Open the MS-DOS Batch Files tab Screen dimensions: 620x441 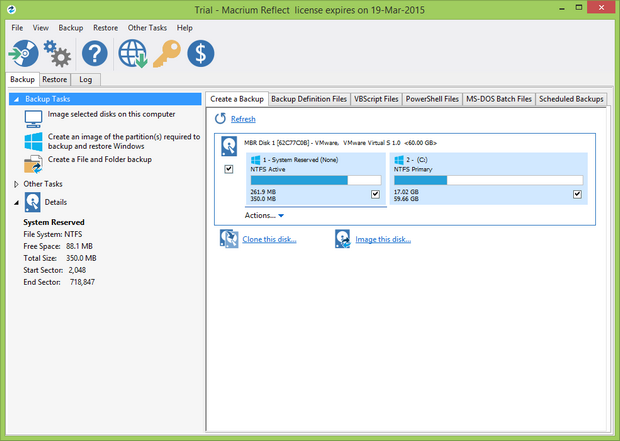499,99
